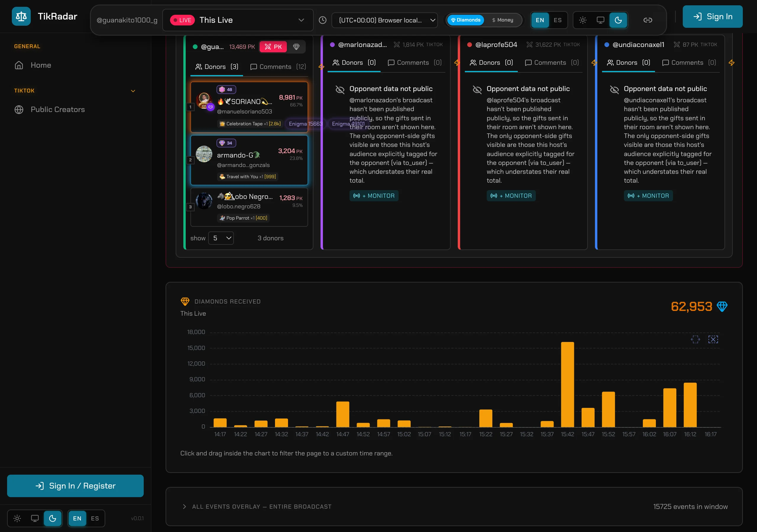Open the UTC timezone dropdown

coord(384,20)
